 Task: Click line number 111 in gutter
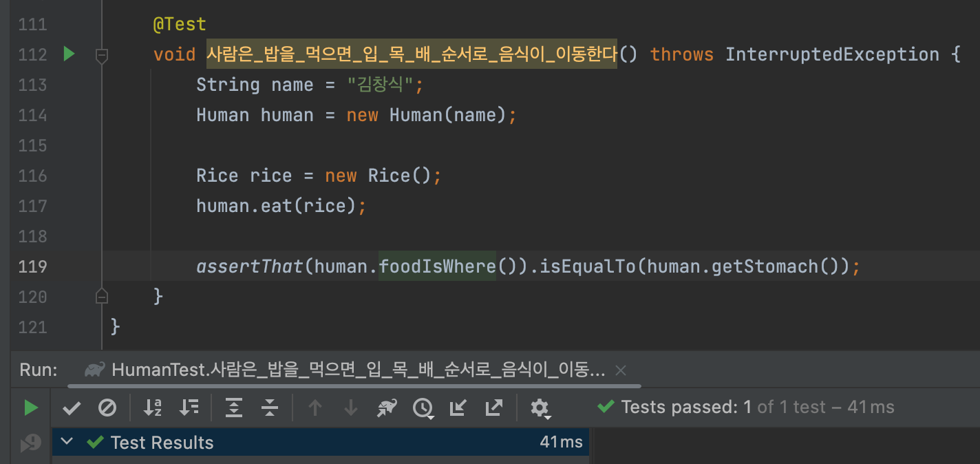[x=32, y=24]
